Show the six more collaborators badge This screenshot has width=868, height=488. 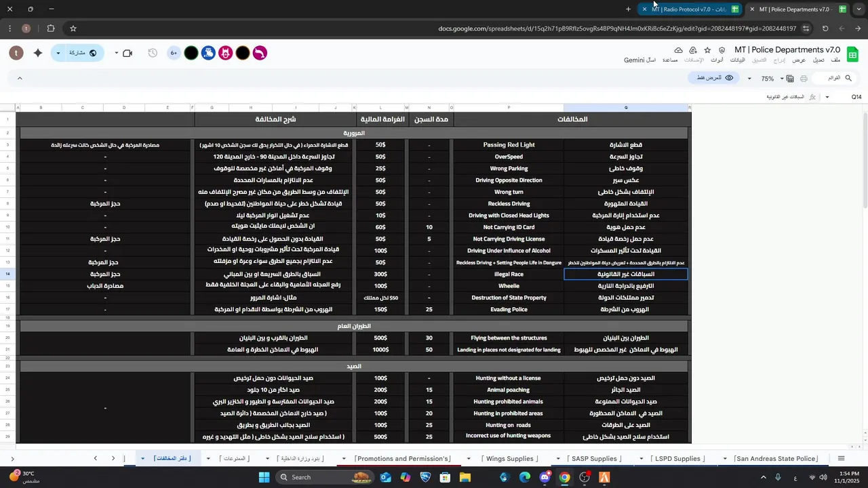(x=174, y=53)
